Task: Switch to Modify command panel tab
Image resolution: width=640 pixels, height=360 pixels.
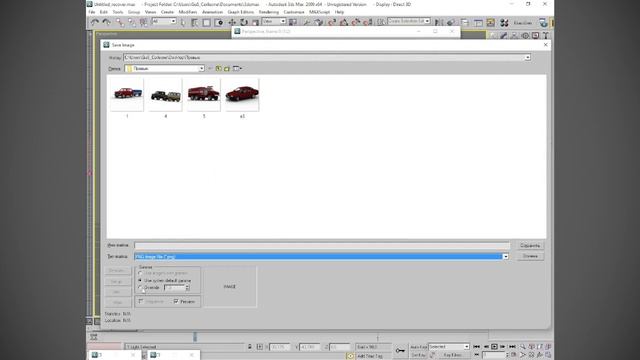Action: pos(504,36)
